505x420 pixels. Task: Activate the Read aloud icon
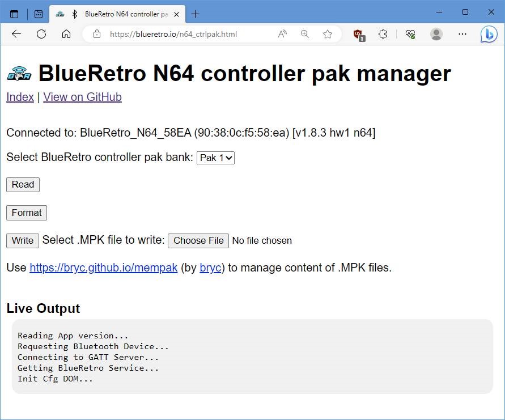[x=282, y=34]
